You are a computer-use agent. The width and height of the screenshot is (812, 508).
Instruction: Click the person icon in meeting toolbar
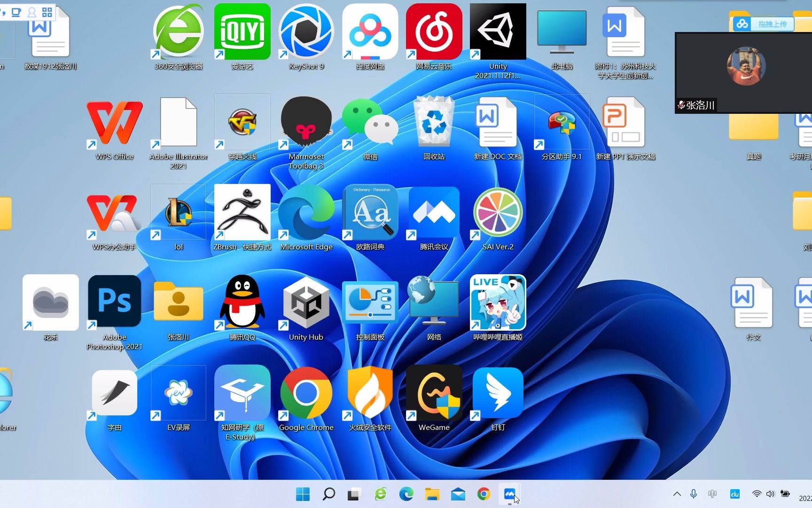(31, 12)
